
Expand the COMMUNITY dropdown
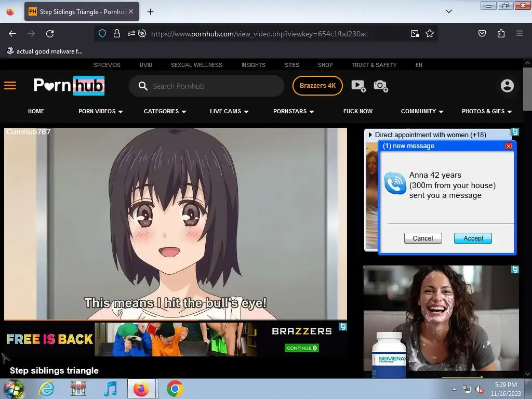click(x=422, y=111)
